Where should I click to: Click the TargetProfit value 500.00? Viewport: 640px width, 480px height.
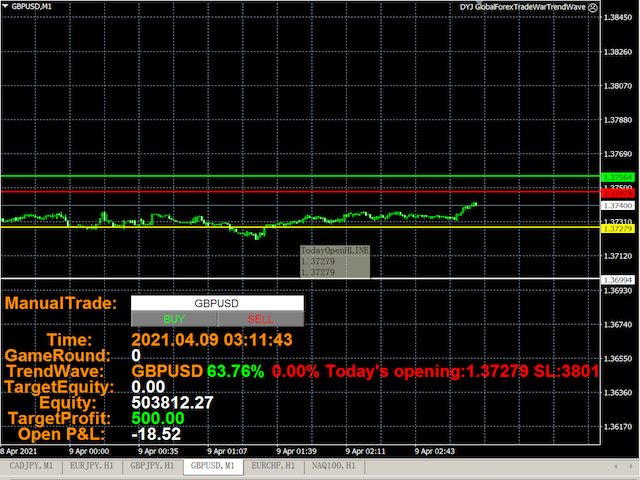coord(158,418)
